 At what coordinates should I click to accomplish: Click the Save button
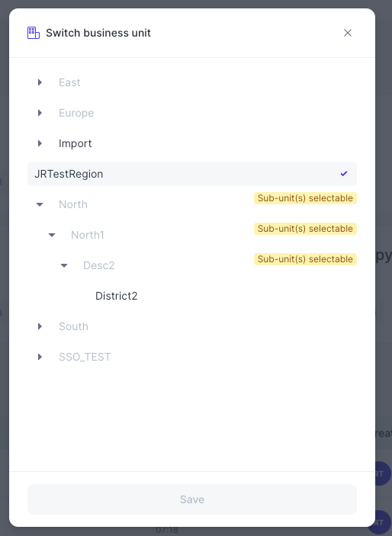pos(192,499)
